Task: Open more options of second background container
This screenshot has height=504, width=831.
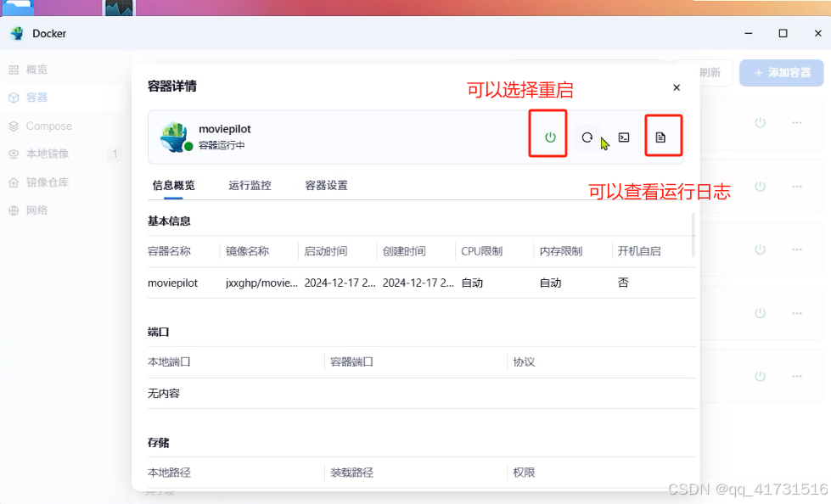Action: coord(796,186)
